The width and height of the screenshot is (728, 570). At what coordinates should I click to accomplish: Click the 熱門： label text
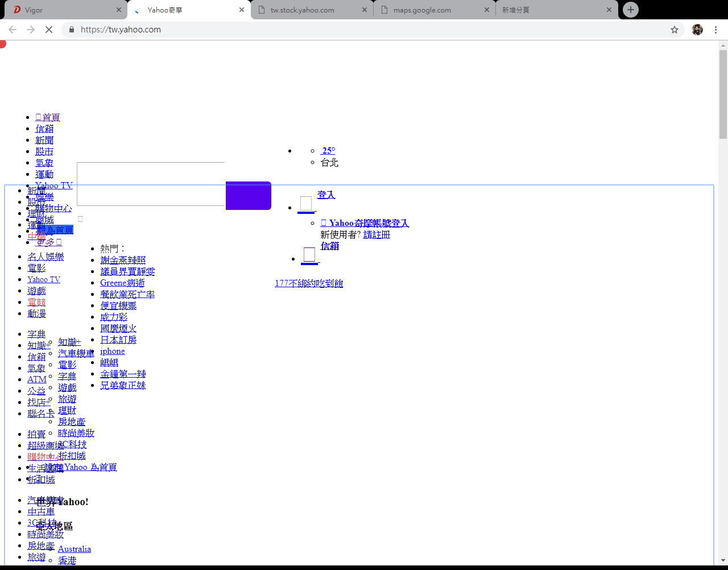pyautogui.click(x=113, y=249)
